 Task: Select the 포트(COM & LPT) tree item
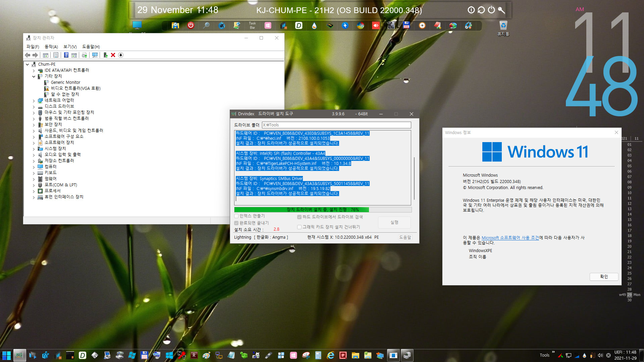[61, 185]
